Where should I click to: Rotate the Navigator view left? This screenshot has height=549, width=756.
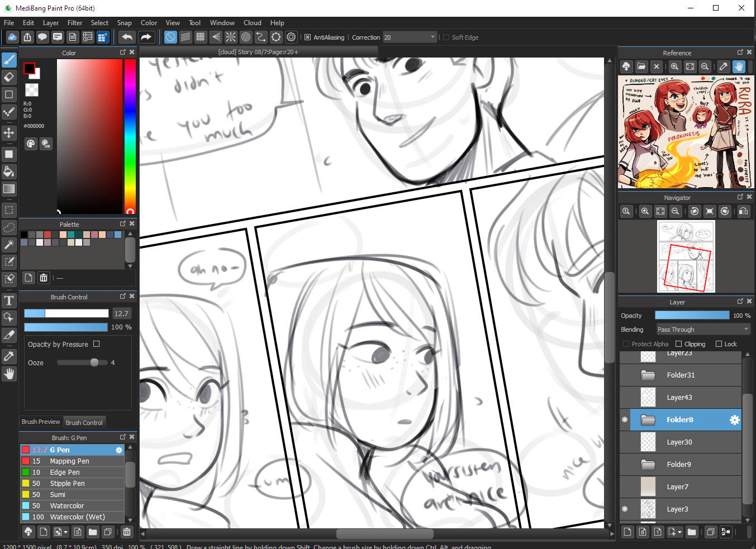(695, 211)
